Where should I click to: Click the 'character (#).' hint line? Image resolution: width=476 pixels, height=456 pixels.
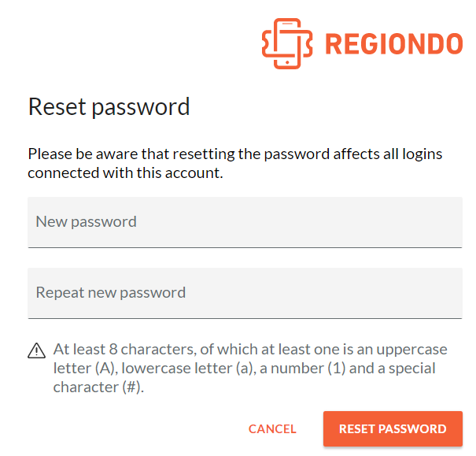point(98,387)
